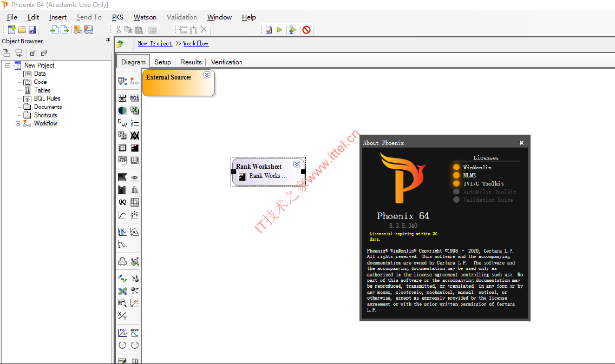Click the table magnifier search tool icon

coord(122,303)
